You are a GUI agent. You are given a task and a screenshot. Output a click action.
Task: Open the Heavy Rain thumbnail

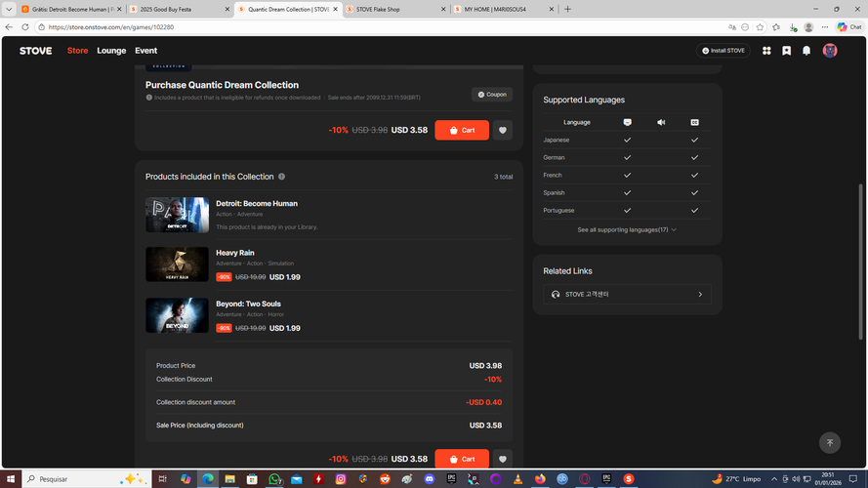(x=177, y=264)
